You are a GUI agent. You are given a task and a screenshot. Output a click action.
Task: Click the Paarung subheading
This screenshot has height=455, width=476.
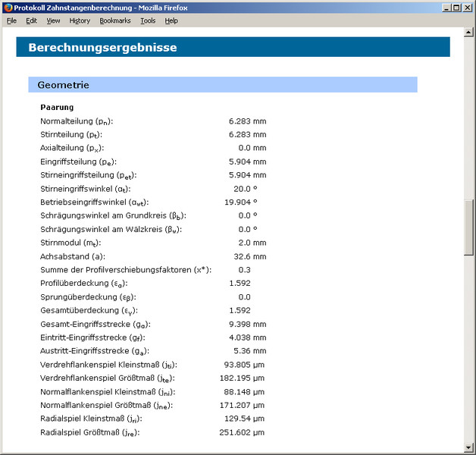coord(57,108)
